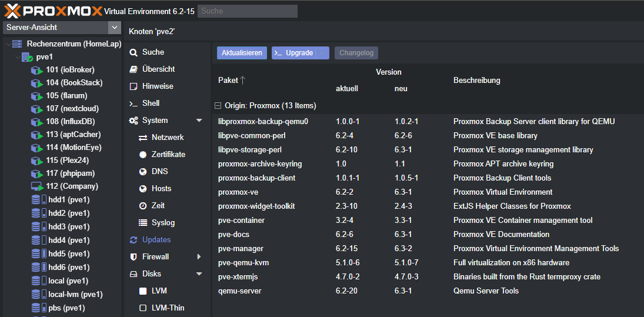Click container icon for 107 (nextcloud)

click(x=37, y=109)
